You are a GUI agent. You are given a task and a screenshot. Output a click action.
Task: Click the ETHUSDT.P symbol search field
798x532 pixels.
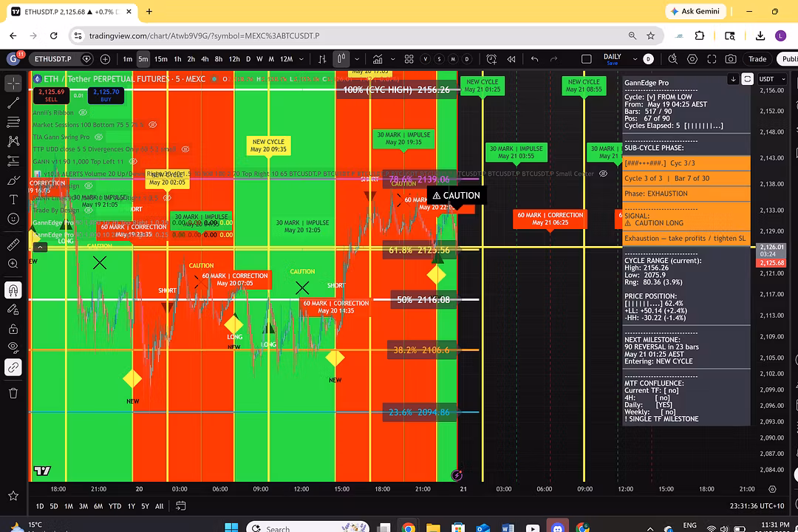[53, 59]
